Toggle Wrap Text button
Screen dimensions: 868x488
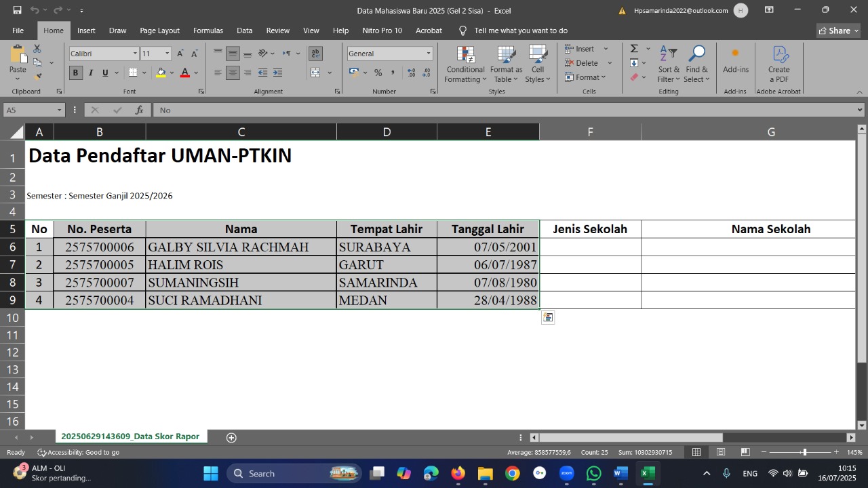[315, 54]
